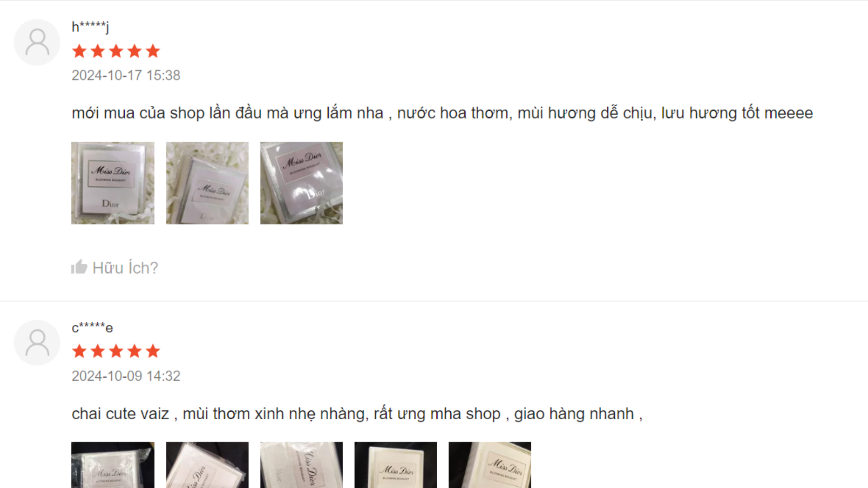This screenshot has width=868, height=488.
Task: Click the fifth star in c*****e's rating
Action: (153, 351)
